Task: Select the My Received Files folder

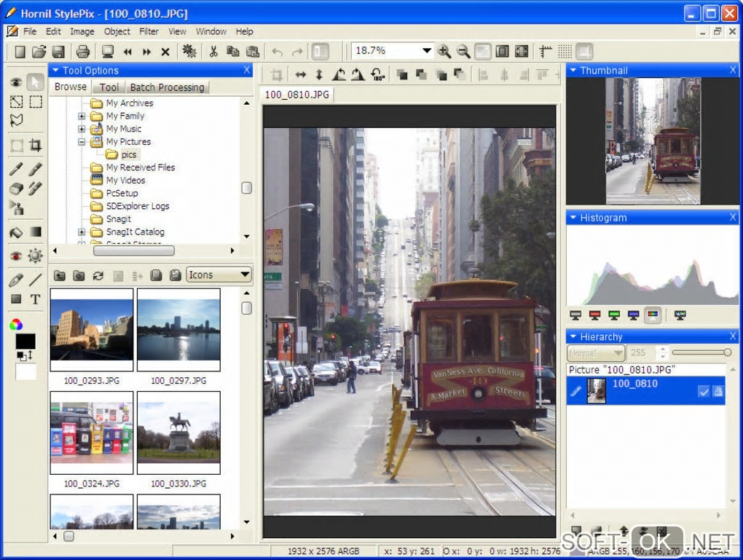Action: tap(141, 167)
